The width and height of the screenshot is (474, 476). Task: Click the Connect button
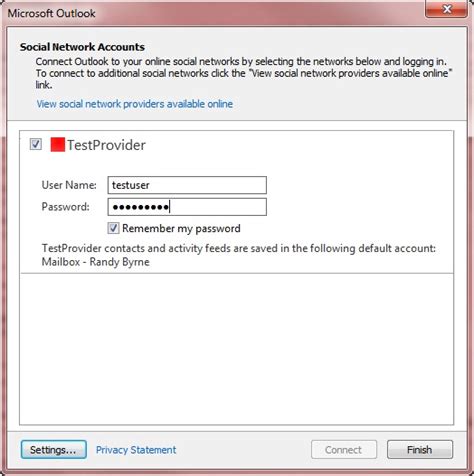point(344,450)
